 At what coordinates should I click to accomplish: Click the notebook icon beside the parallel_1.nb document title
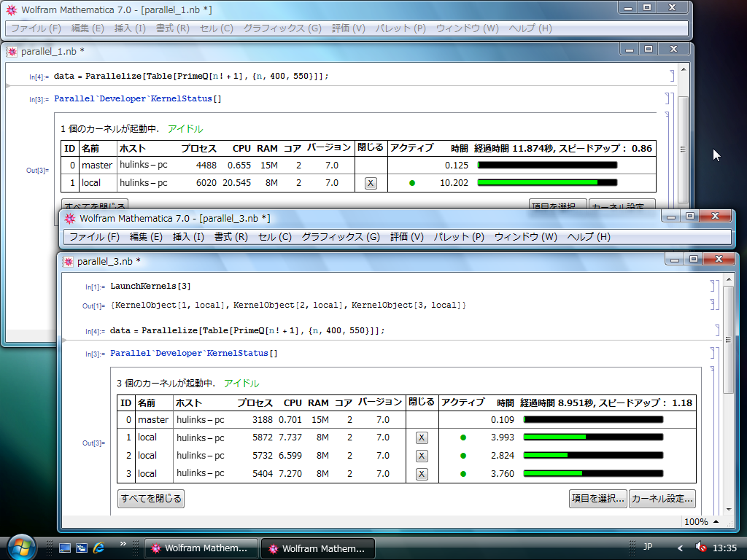(x=12, y=52)
